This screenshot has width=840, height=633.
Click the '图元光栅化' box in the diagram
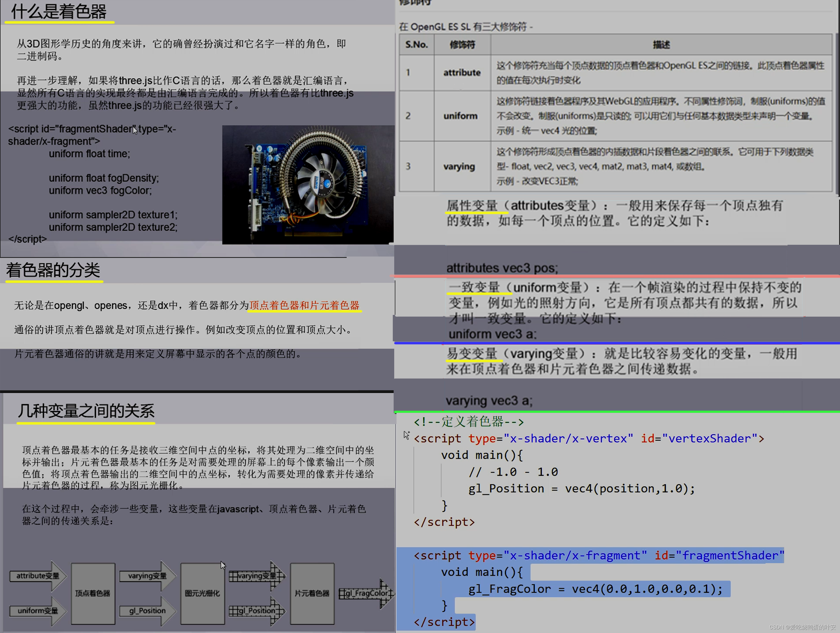[x=202, y=593]
